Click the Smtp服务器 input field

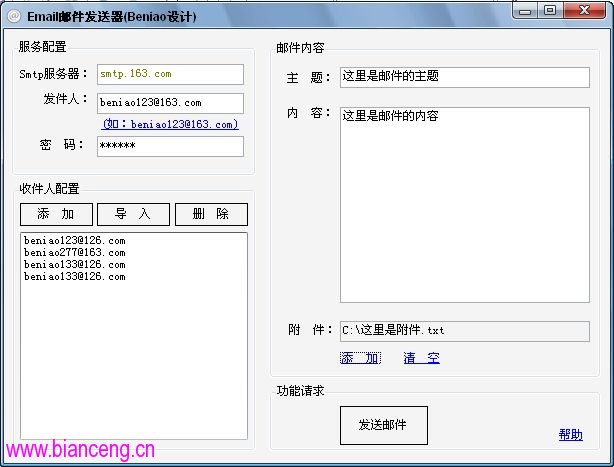pos(170,74)
